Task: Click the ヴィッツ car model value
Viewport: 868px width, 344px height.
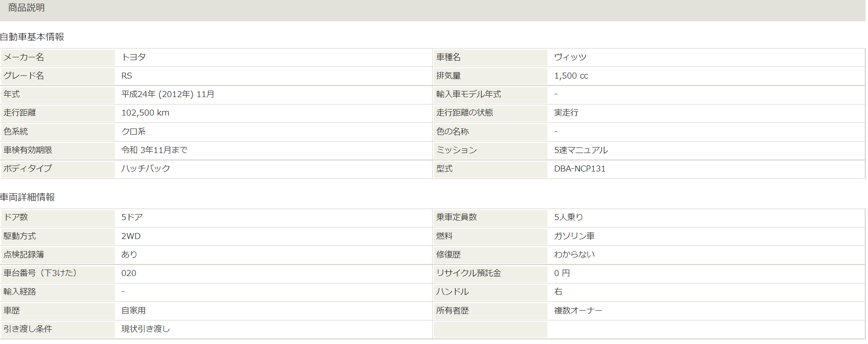Action: tap(570, 57)
